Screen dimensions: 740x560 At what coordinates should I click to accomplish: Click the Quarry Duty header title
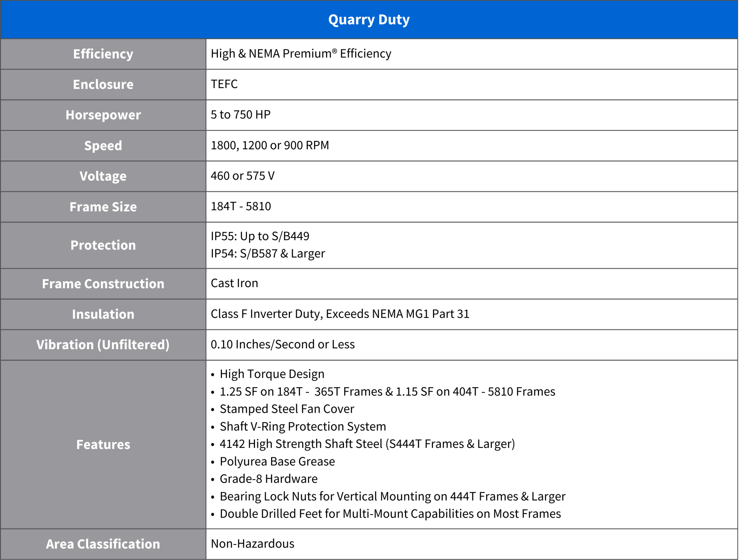(369, 20)
